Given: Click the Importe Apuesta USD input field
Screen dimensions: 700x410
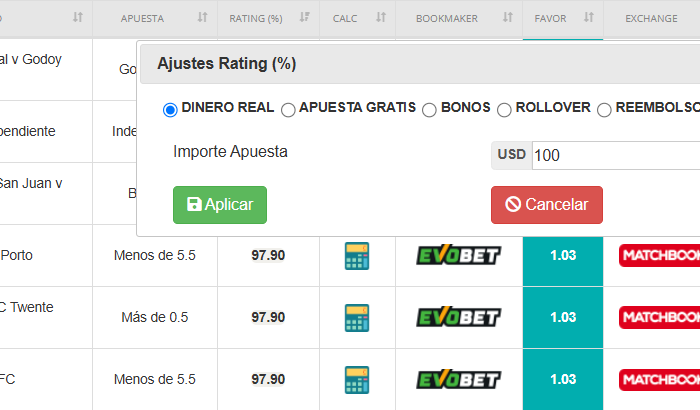Looking at the screenshot, I should coord(616,155).
